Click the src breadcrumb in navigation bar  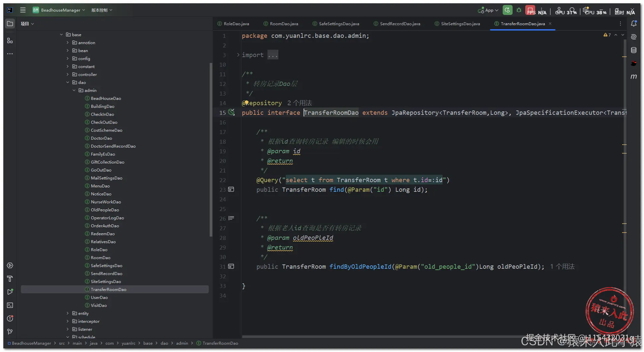point(62,343)
